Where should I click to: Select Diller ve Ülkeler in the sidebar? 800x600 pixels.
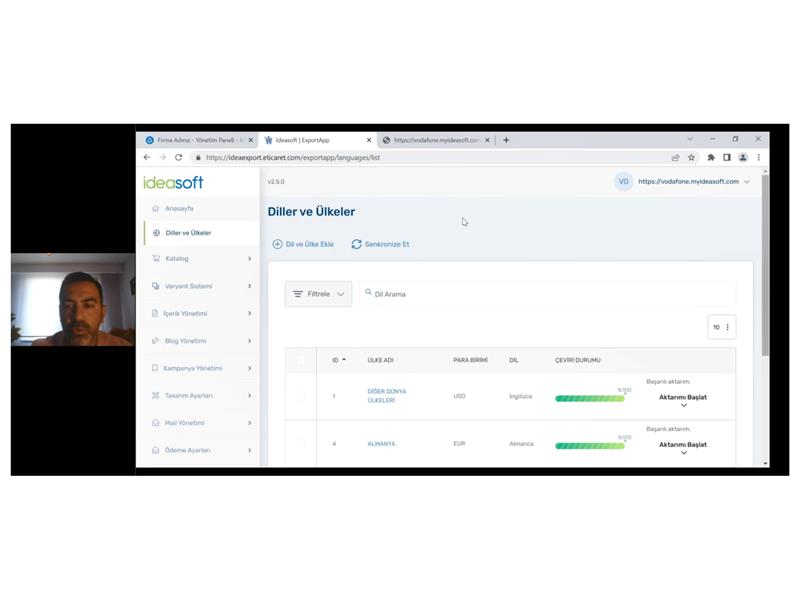click(x=188, y=233)
